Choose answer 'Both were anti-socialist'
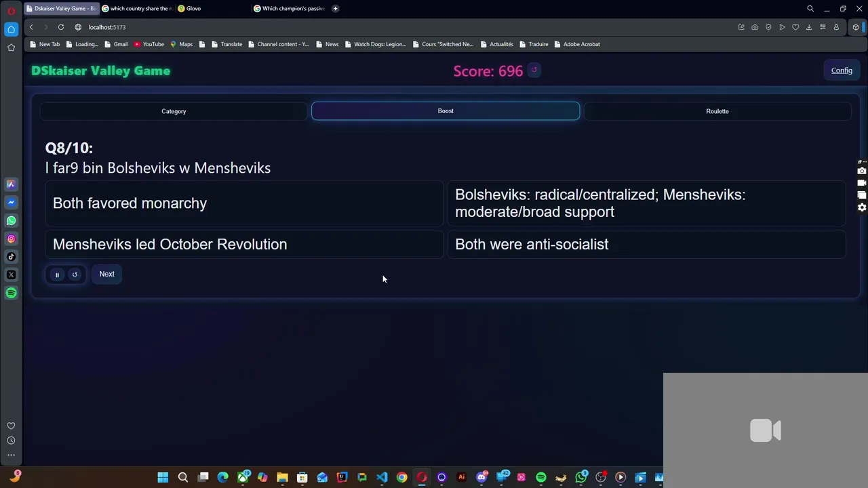 pyautogui.click(x=647, y=244)
